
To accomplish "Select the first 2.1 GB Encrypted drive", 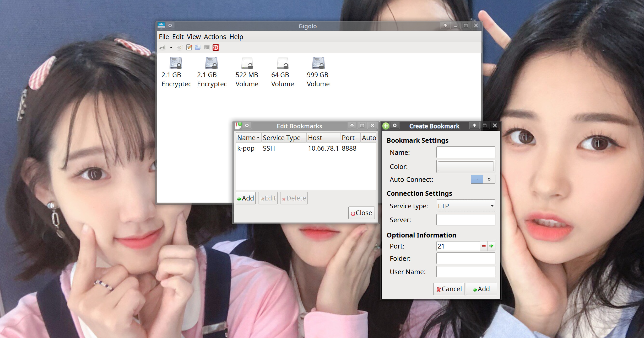I will pyautogui.click(x=176, y=72).
